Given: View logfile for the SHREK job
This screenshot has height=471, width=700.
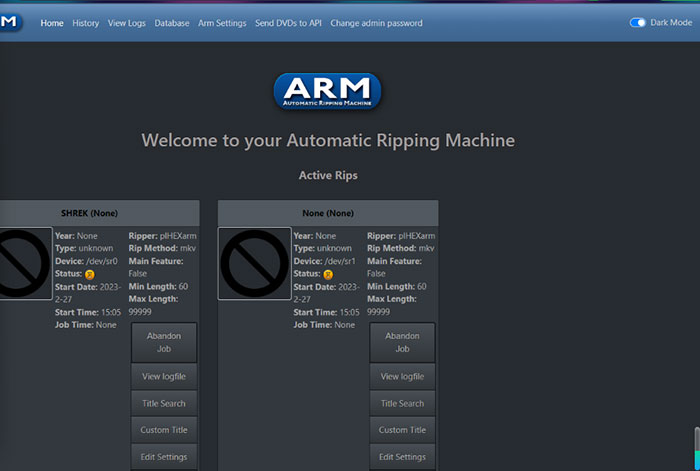Looking at the screenshot, I should (x=164, y=376).
